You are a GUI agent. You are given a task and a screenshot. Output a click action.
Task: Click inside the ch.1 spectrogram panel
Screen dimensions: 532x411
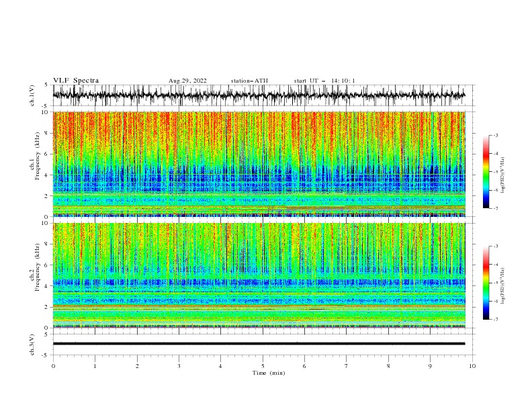coord(259,164)
